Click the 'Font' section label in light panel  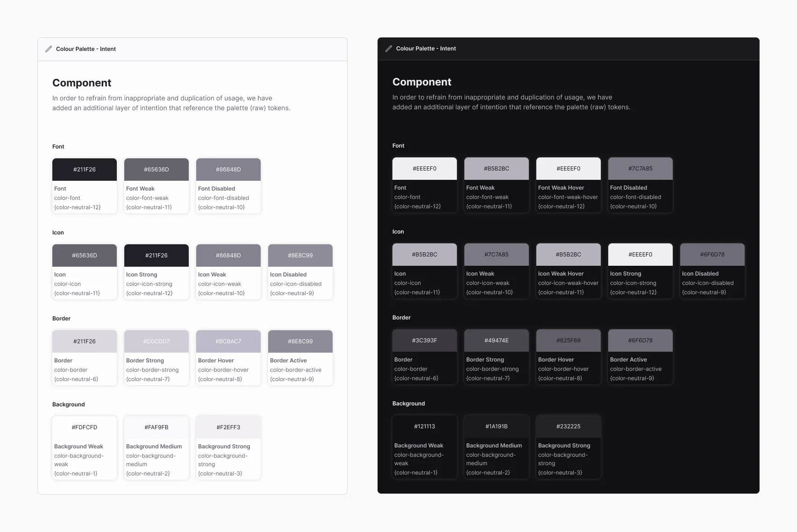(58, 147)
